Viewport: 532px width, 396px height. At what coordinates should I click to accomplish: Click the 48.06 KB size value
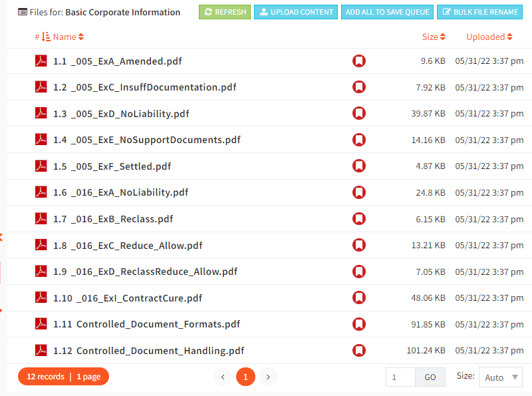tap(428, 298)
